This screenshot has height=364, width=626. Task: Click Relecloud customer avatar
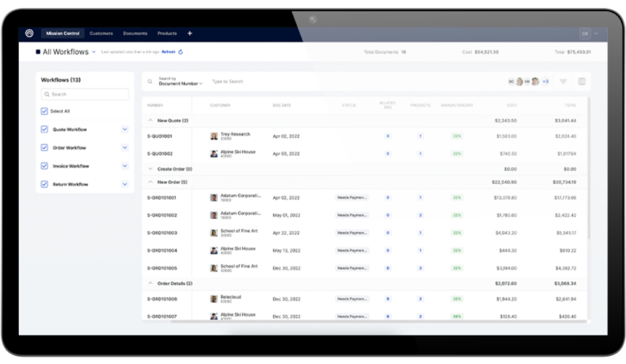[214, 299]
